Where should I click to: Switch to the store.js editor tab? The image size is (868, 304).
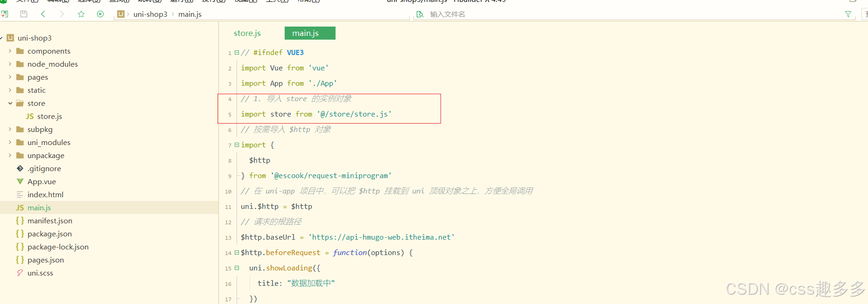(x=247, y=33)
